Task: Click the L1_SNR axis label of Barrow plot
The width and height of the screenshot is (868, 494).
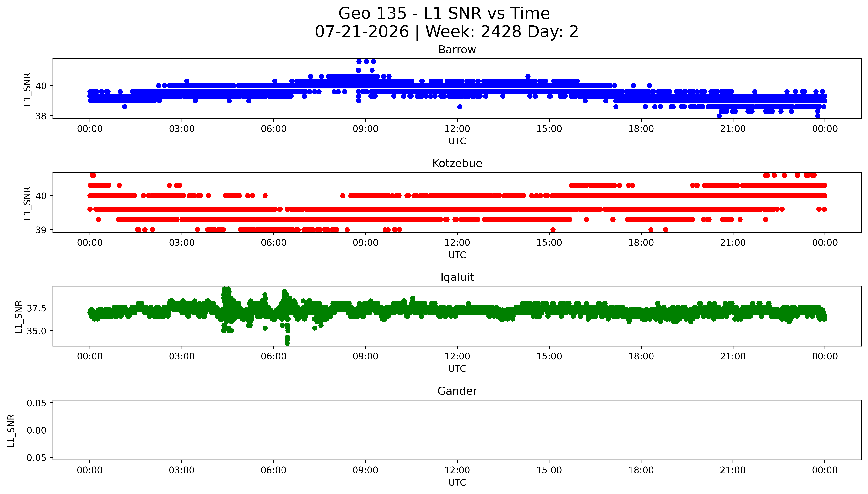Action: [x=27, y=89]
